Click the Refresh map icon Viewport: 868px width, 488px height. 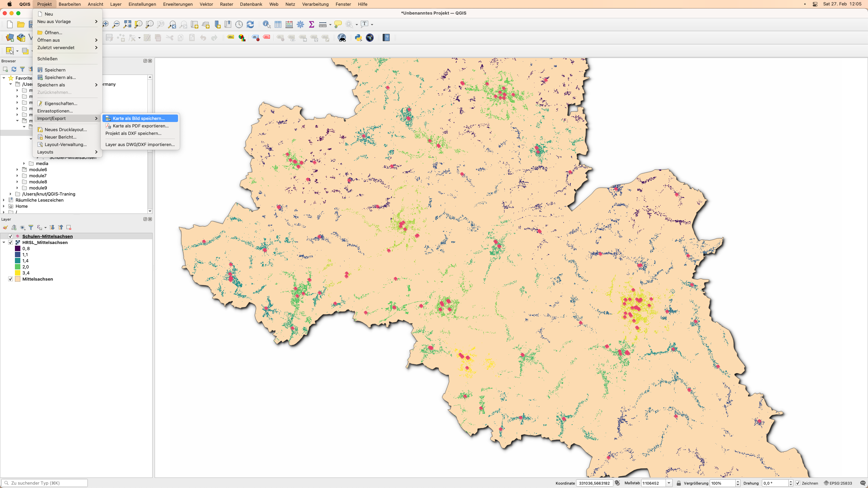pyautogui.click(x=250, y=24)
